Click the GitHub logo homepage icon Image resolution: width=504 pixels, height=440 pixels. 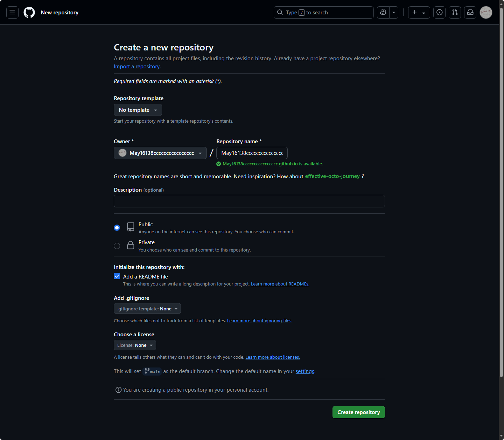click(x=29, y=13)
